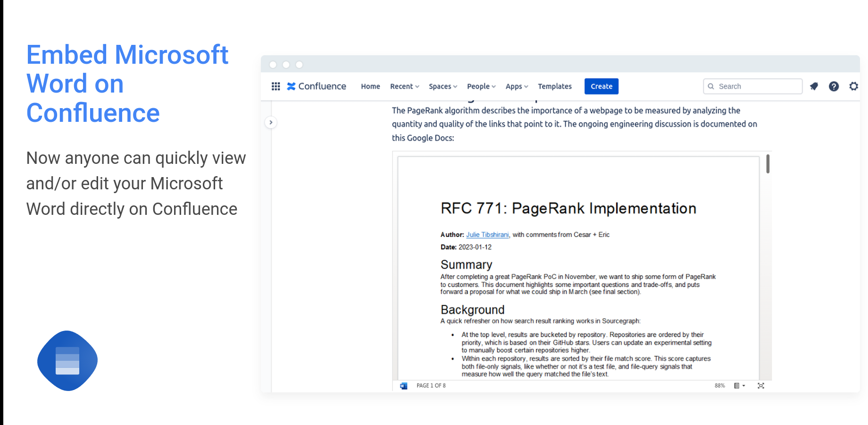
Task: Open the document view mode icon
Action: point(737,386)
